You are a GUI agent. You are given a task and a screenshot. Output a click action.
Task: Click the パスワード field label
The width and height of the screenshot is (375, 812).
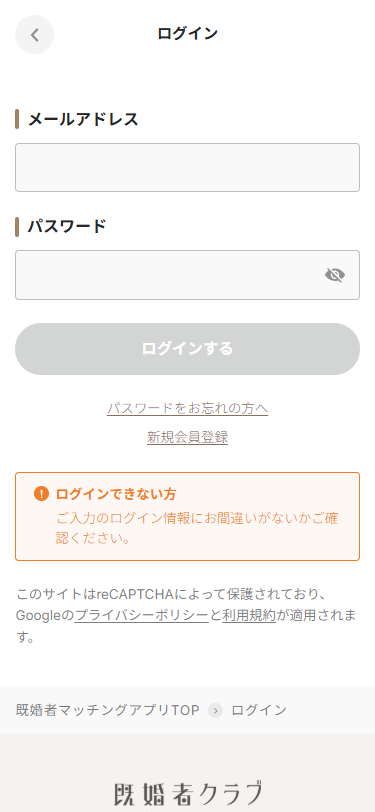[67, 227]
